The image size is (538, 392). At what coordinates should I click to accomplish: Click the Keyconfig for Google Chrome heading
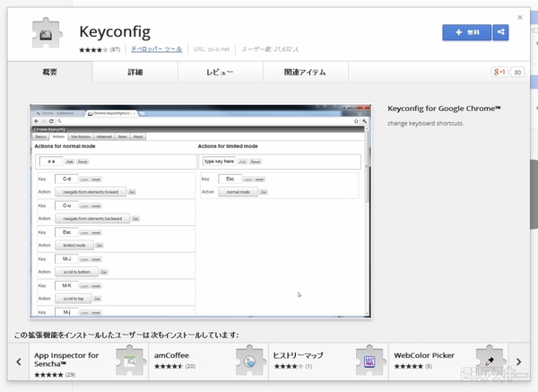point(444,109)
